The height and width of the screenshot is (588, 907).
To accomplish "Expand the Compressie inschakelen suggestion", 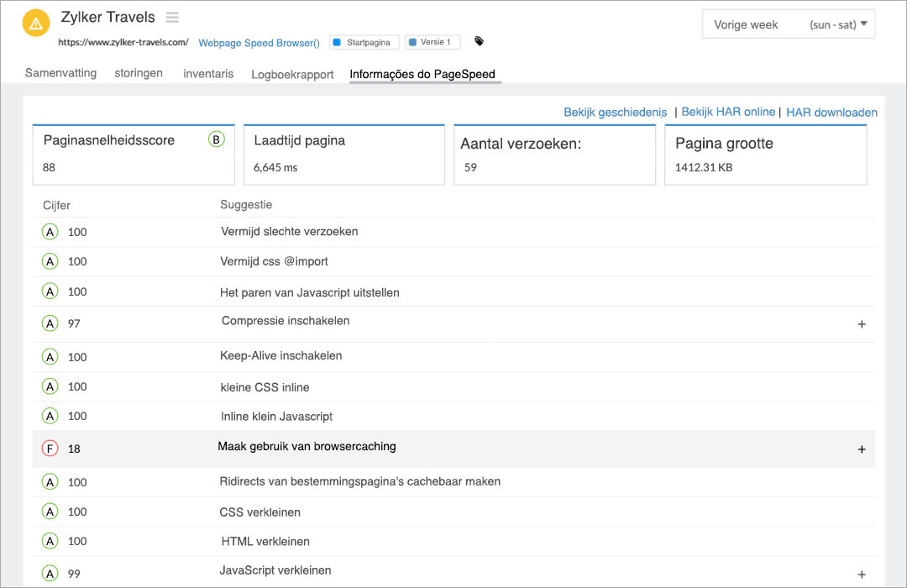I will [862, 323].
